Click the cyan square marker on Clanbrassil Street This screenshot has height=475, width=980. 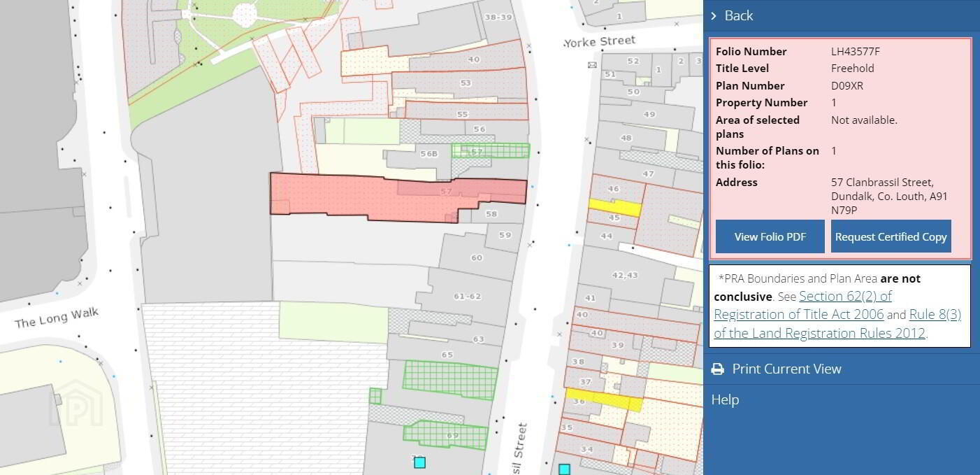[564, 469]
